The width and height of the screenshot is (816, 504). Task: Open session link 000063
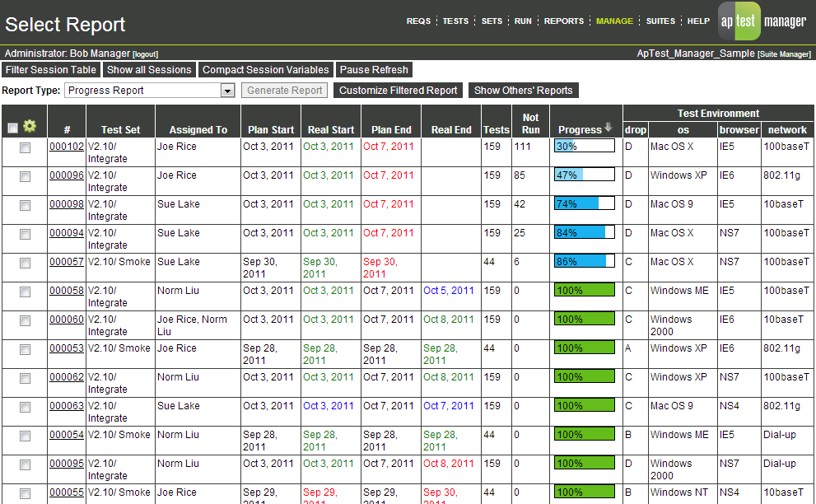[67, 406]
